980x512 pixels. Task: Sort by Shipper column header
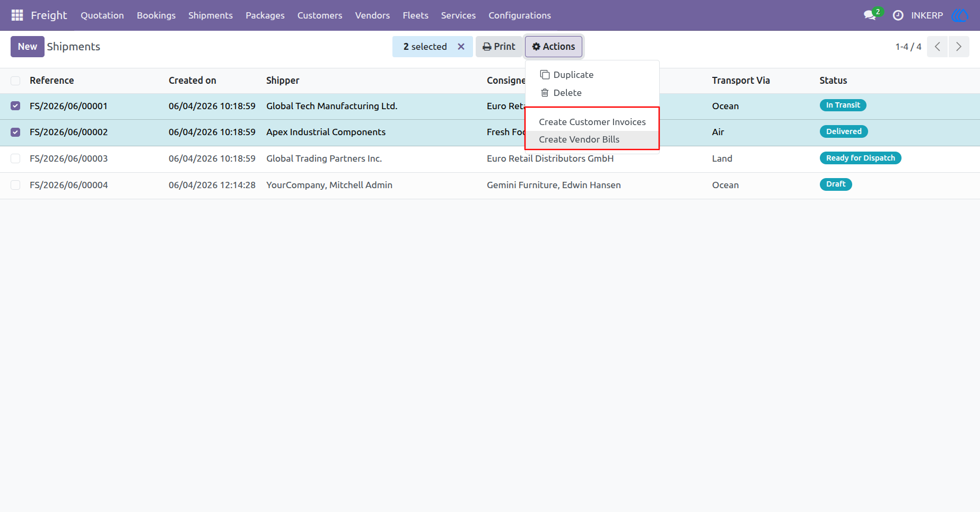pyautogui.click(x=283, y=81)
